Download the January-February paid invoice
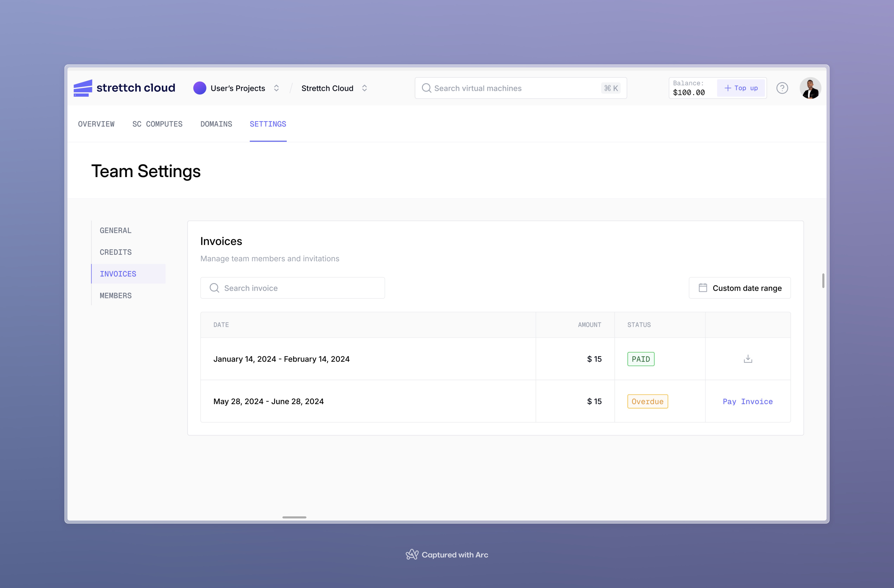Screen dimensions: 894x588 (747, 359)
